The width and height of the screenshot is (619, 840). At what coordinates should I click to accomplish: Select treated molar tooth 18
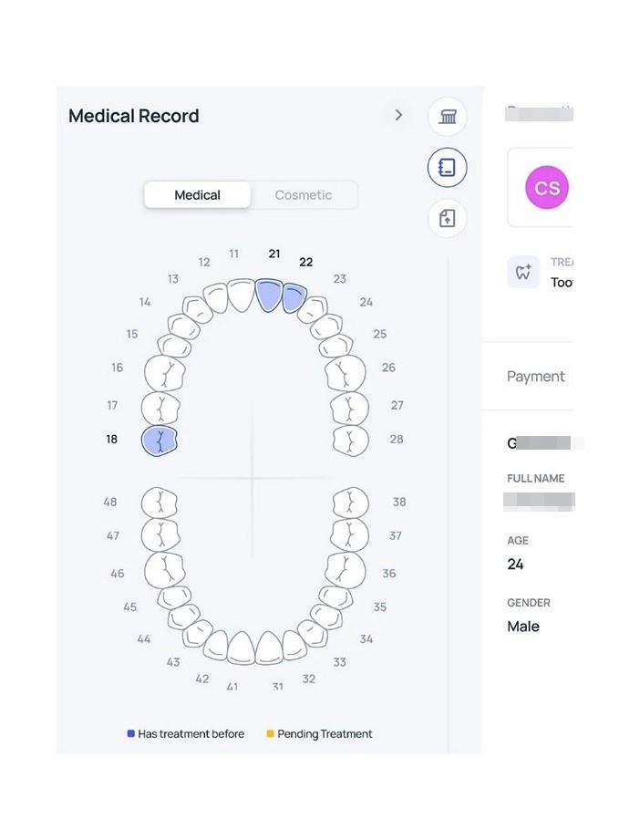tap(159, 441)
